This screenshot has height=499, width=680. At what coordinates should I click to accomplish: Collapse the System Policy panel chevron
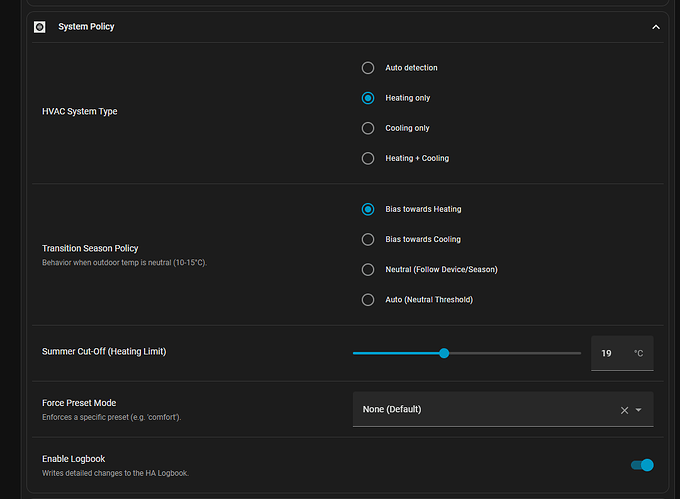656,27
